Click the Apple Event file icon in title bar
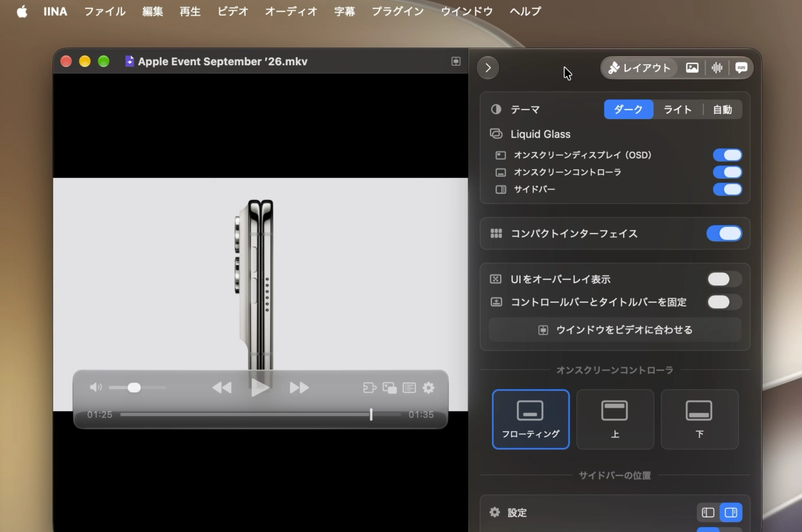Viewport: 802px width, 532px height. pyautogui.click(x=130, y=61)
